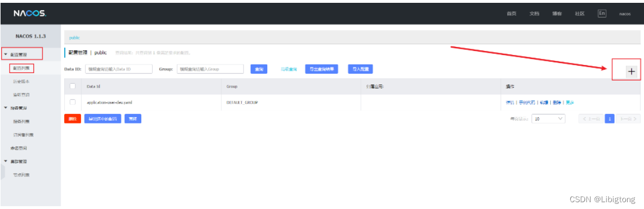Click the 高级查询 link

click(289, 69)
